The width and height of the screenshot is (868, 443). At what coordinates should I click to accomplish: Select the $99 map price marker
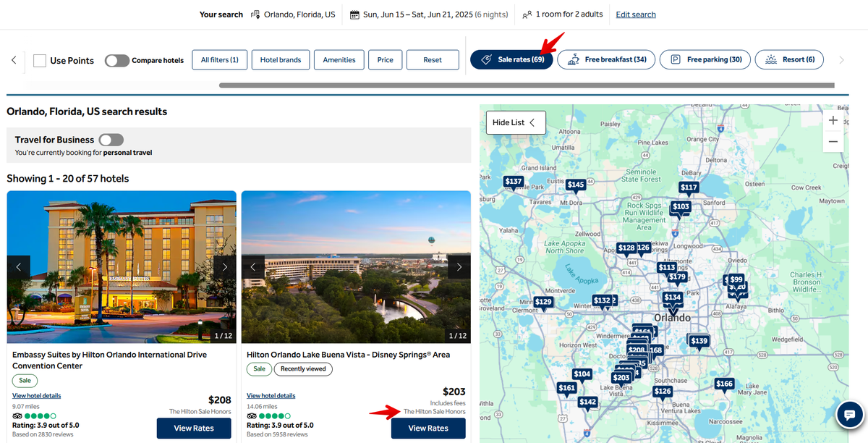(x=736, y=279)
